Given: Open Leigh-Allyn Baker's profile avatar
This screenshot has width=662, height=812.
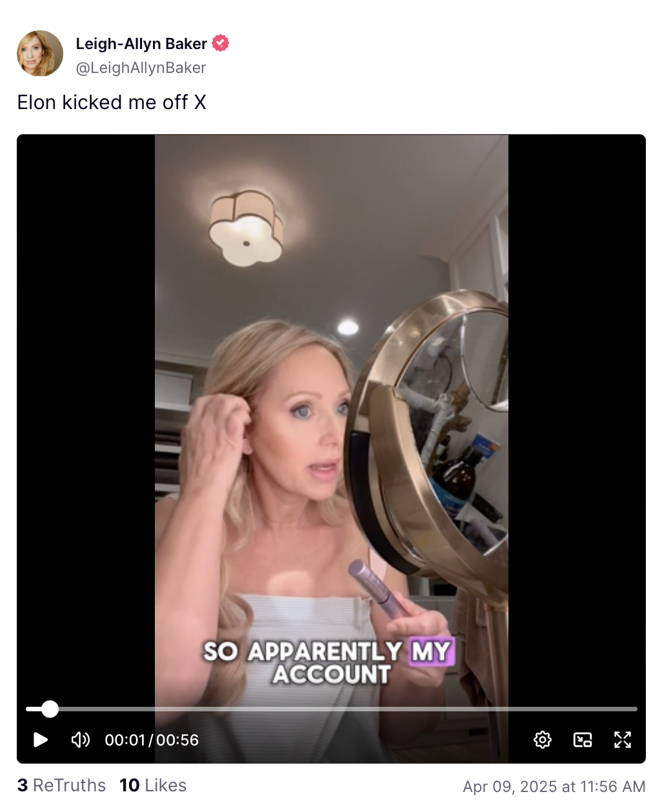Looking at the screenshot, I should [40, 54].
